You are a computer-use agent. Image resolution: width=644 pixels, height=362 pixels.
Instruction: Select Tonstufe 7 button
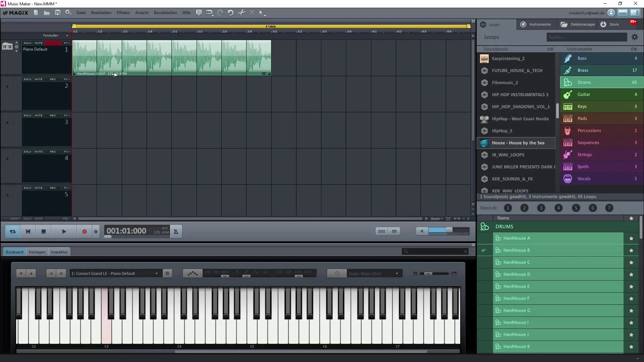click(609, 208)
